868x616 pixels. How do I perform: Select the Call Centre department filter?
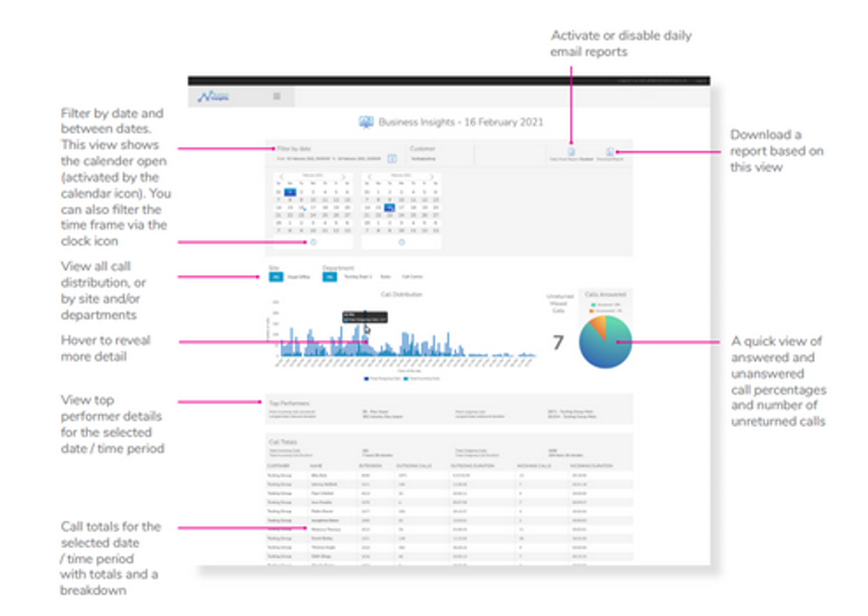412,277
